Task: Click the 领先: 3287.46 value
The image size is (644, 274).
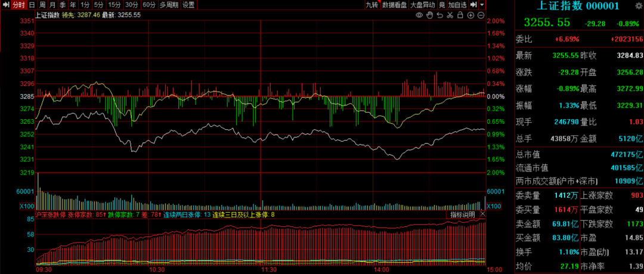Action: pyautogui.click(x=81, y=15)
